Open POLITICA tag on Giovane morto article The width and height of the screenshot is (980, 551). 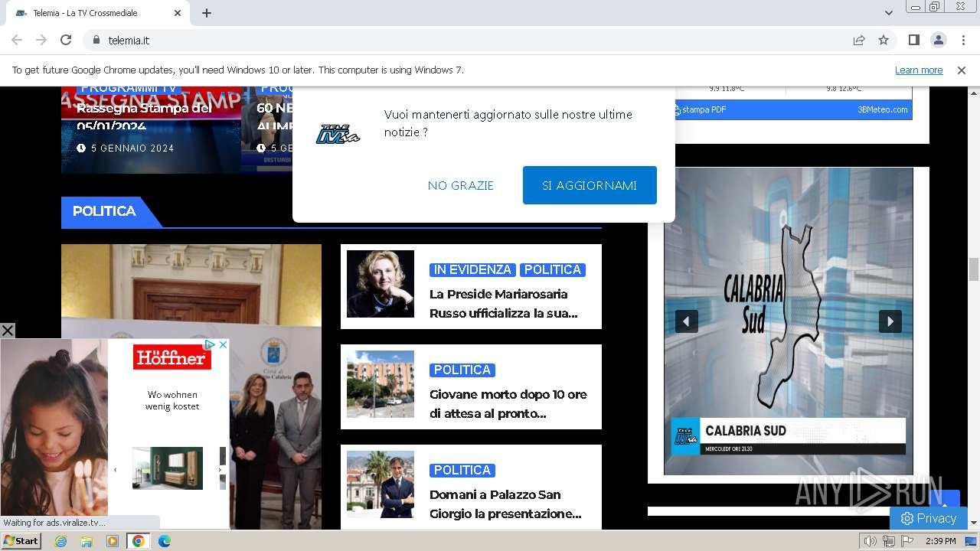[462, 370]
